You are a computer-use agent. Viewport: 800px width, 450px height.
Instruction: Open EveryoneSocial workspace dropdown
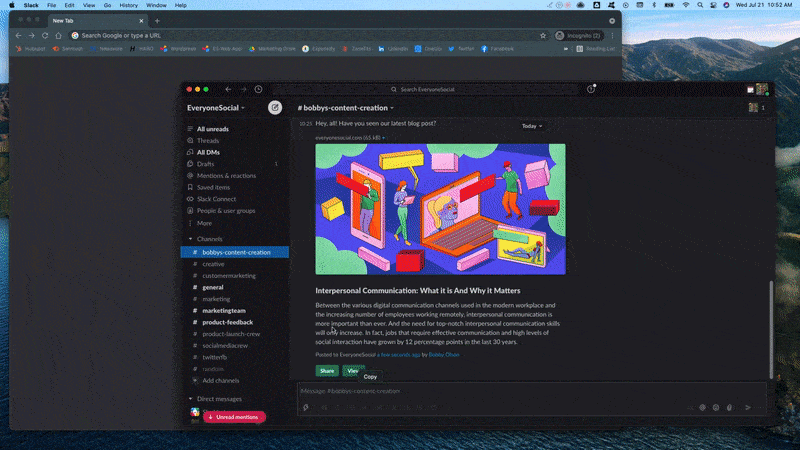216,108
